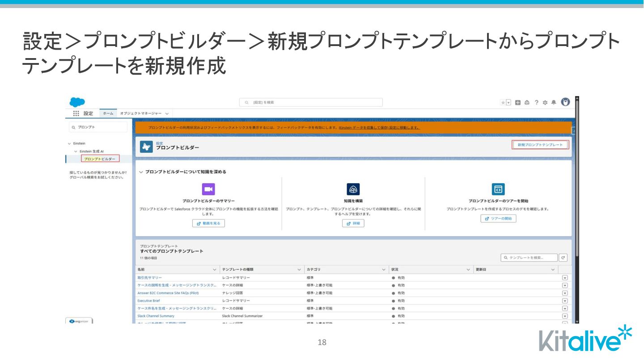Viewport: 644px width, 362px height.
Task: Open the 取引先サマリー template link
Action: 150,278
